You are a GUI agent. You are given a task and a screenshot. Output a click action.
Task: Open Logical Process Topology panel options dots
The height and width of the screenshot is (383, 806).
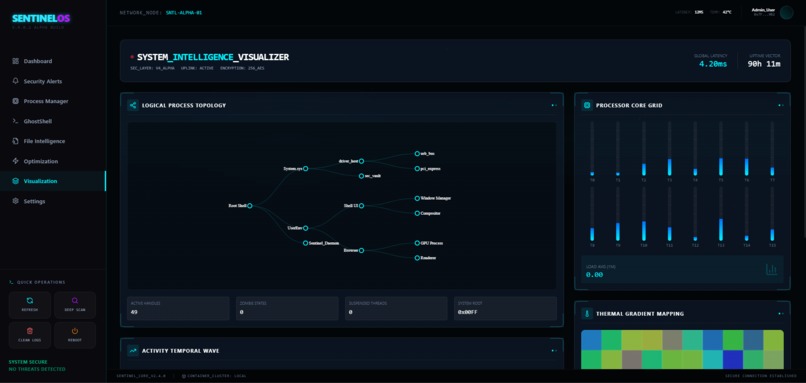pyautogui.click(x=554, y=105)
